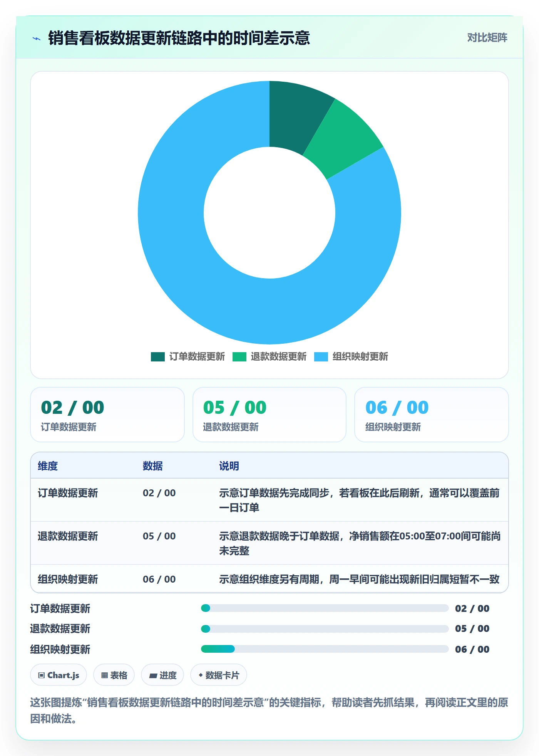The width and height of the screenshot is (539, 756).
Task: Click the grid icon in 表格 chip
Action: point(104,675)
